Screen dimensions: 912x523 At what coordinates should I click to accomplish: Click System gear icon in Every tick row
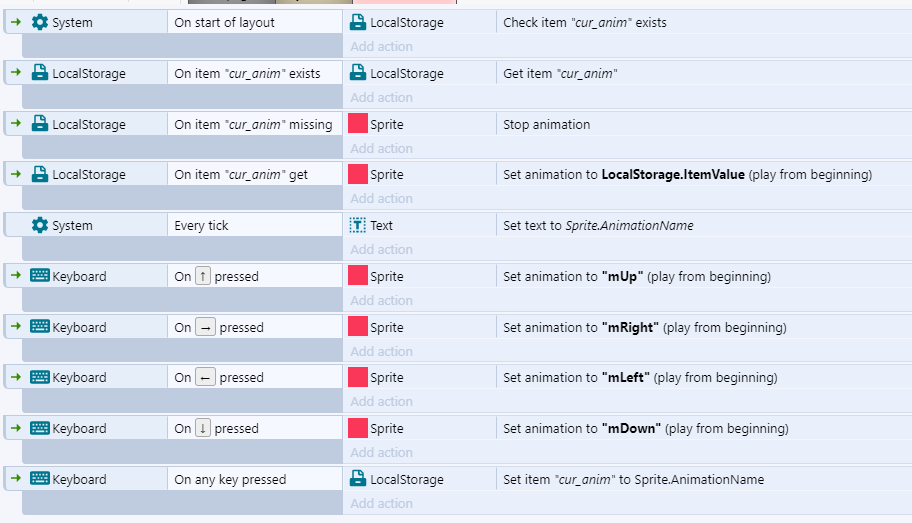tap(40, 225)
